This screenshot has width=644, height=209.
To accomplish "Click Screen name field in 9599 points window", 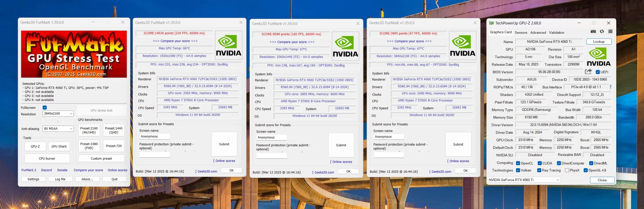I will (271, 137).
